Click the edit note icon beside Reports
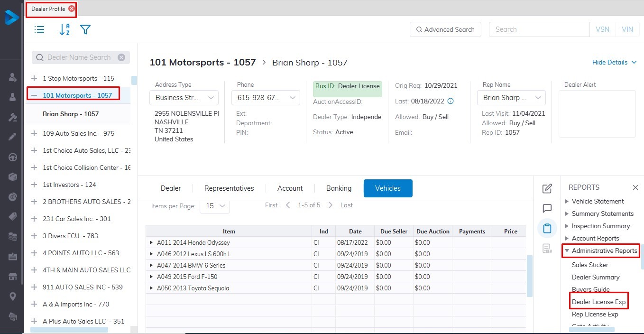This screenshot has width=644, height=334. pyautogui.click(x=547, y=188)
